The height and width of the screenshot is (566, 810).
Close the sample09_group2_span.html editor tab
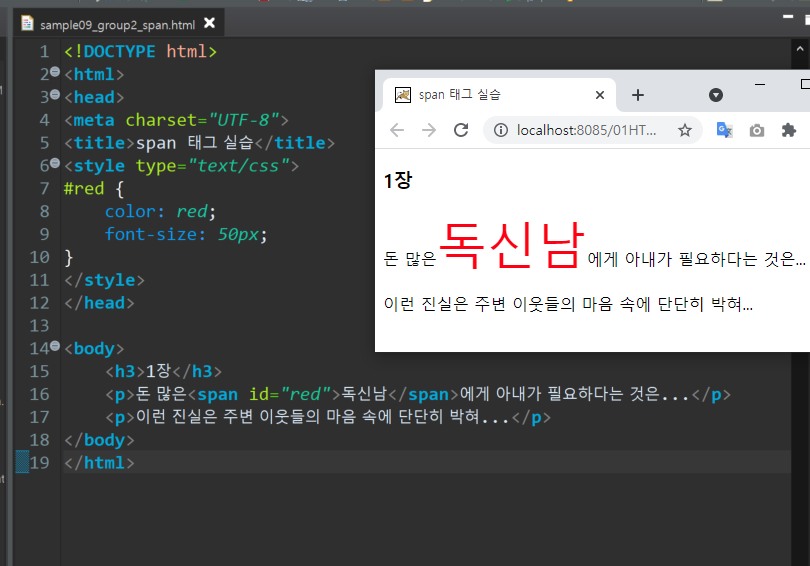click(209, 23)
